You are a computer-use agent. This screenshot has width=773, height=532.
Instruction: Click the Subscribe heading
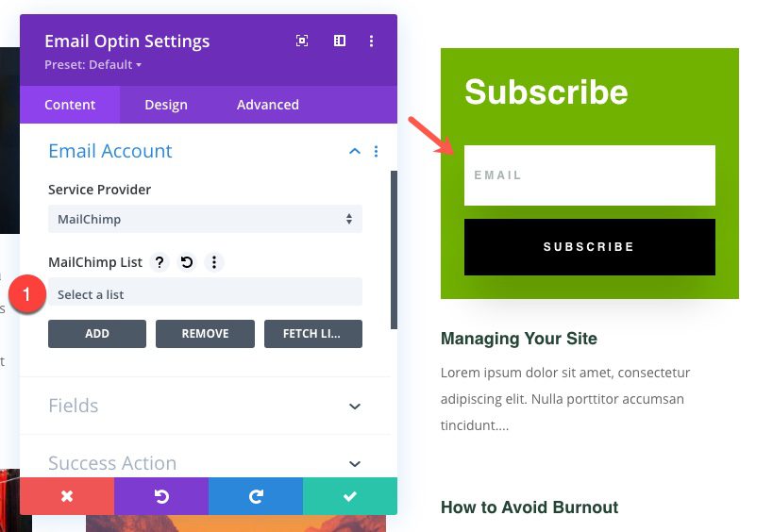[546, 92]
